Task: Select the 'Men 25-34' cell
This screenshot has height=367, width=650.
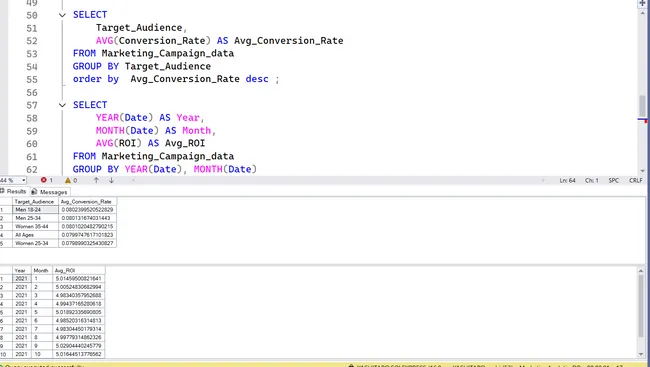Action: 35,218
